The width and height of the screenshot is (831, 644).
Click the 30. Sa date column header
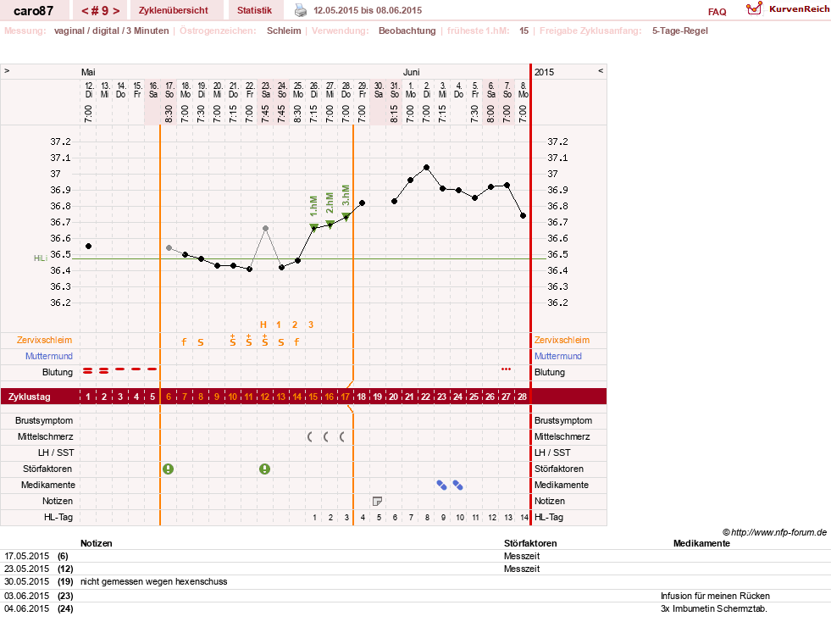[379, 90]
